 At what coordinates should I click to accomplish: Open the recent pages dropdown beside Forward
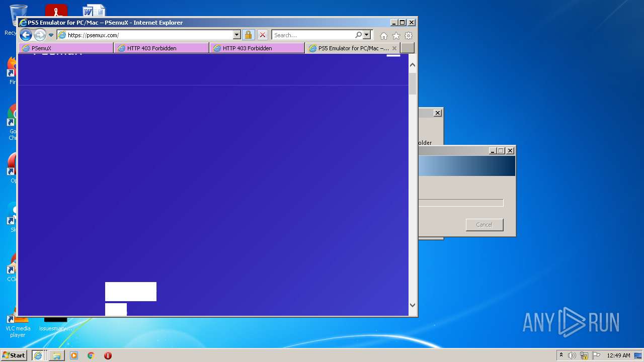pyautogui.click(x=51, y=35)
